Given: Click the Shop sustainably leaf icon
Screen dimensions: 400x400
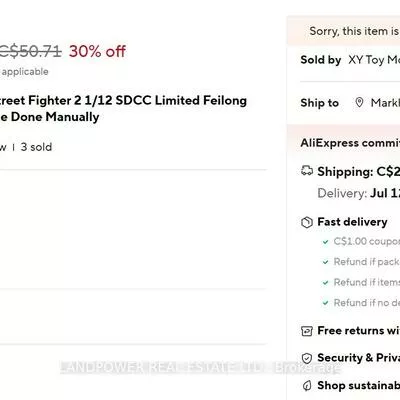Looking at the screenshot, I should [307, 386].
